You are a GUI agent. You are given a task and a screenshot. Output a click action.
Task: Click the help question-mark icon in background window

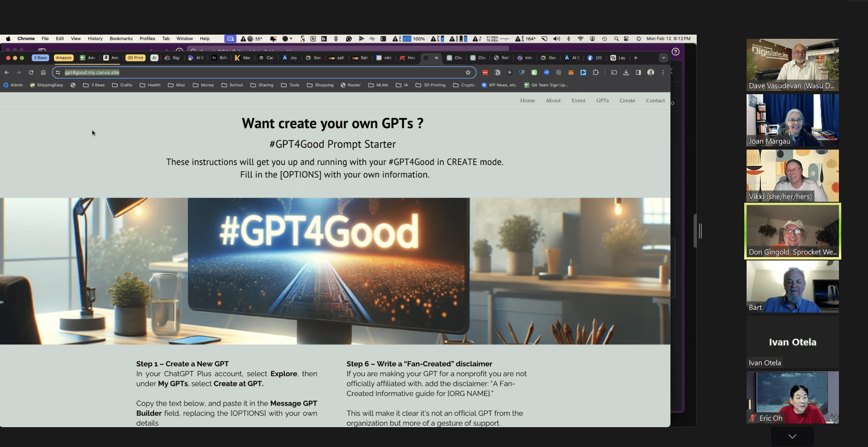675,52
